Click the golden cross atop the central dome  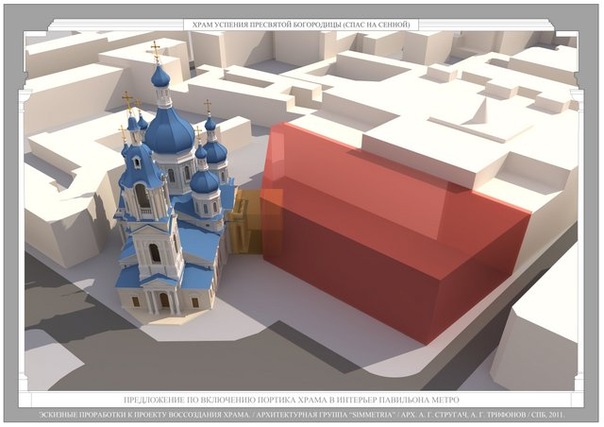pos(154,50)
